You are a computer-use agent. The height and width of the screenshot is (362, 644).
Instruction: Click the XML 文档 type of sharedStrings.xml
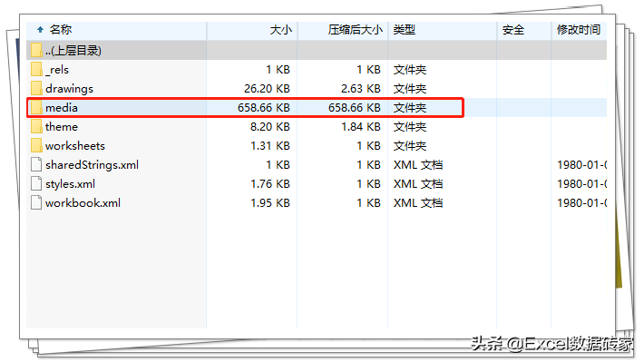coord(418,165)
